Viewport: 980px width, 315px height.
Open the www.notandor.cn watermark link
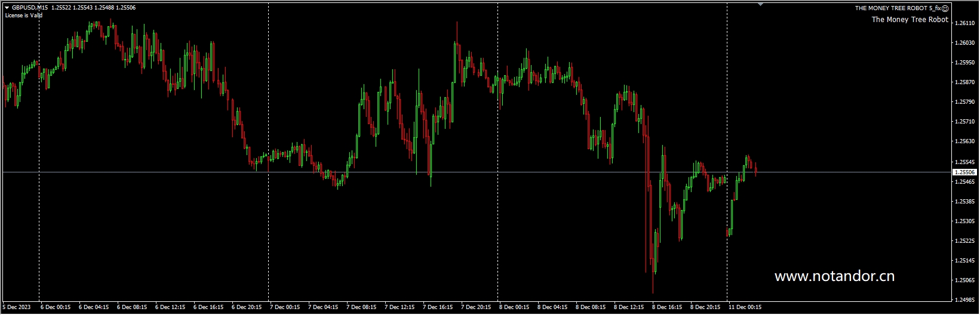(834, 276)
